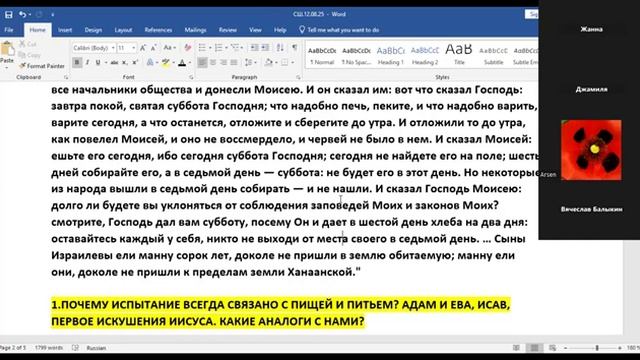Image resolution: width=640 pixels, height=360 pixels.
Task: Click the Russian language indicator
Action: point(96,348)
